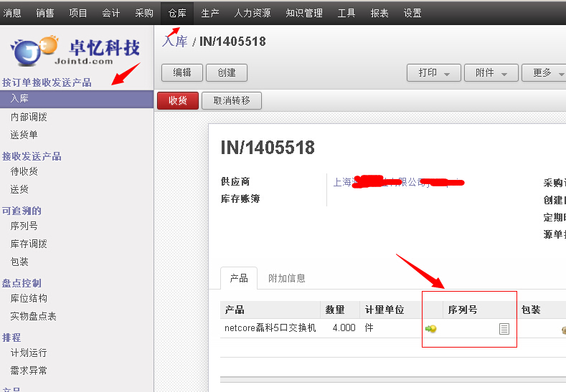Click the 创建 button

click(x=227, y=73)
